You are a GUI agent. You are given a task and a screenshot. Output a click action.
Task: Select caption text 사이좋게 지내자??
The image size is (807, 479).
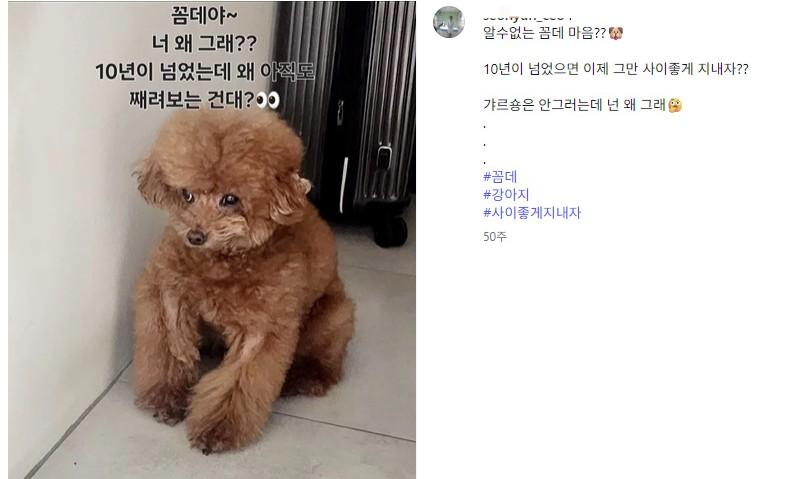(695, 69)
